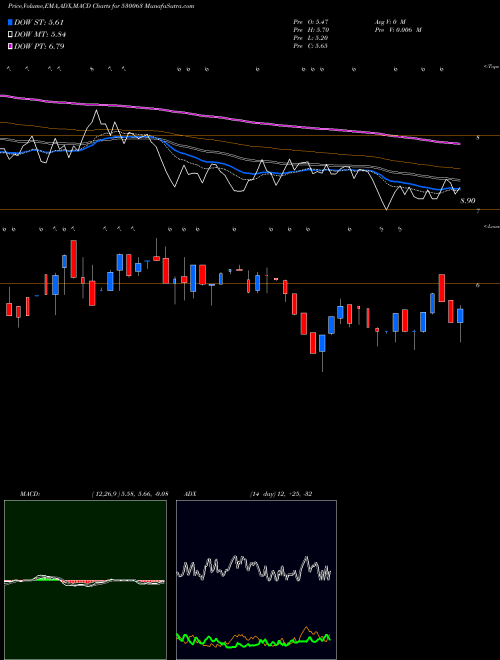
Task: Open the green MACD chart panel
Action: point(85,580)
